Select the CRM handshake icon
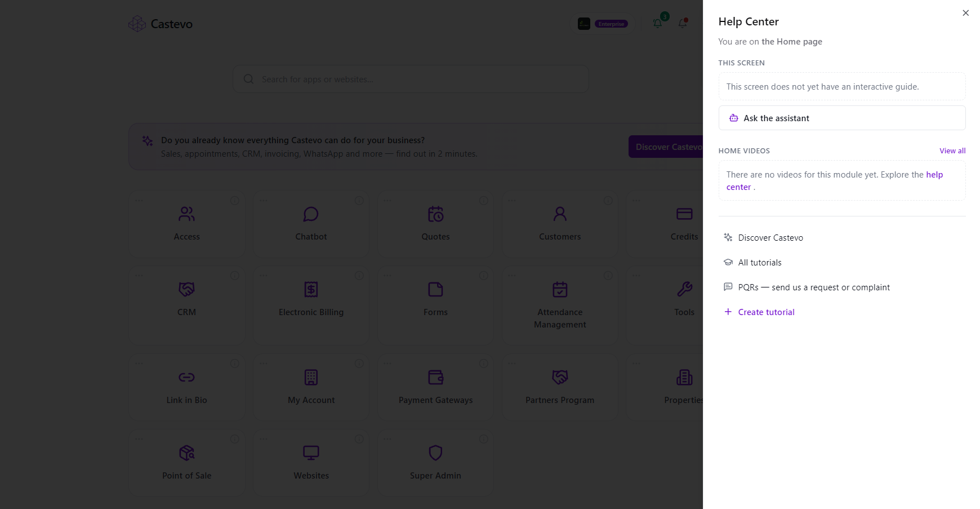 [x=186, y=290]
